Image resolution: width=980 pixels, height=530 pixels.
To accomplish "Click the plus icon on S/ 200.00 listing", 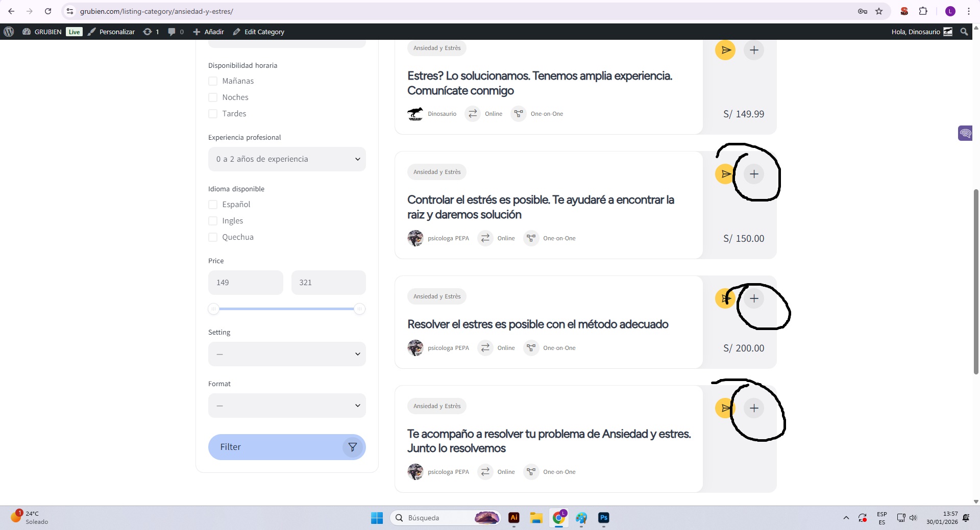I will [754, 298].
